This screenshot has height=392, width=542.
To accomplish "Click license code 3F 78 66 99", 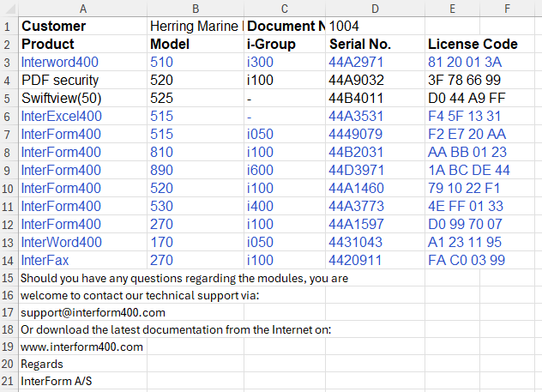I will (479, 80).
